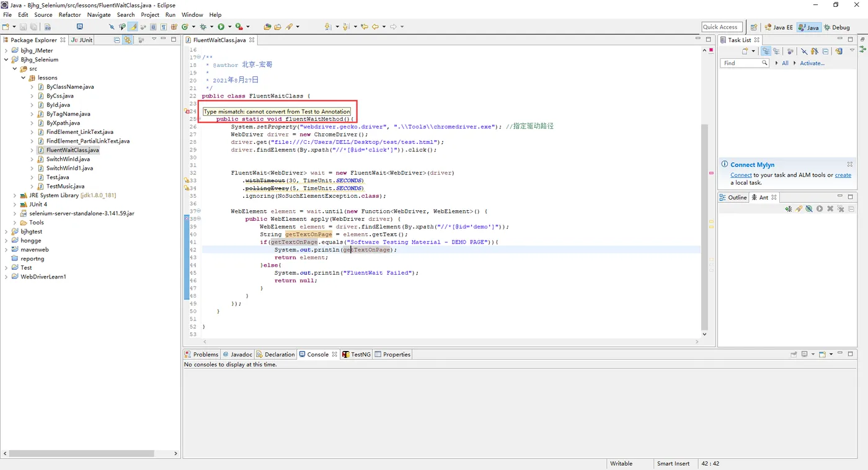Image resolution: width=868 pixels, height=470 pixels.
Task: Click Add Buildfiles icon in Ant view
Action: [x=788, y=209]
